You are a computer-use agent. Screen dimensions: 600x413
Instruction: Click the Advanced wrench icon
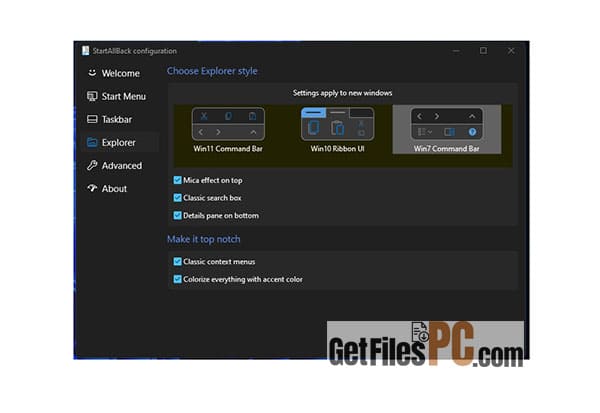(x=92, y=165)
